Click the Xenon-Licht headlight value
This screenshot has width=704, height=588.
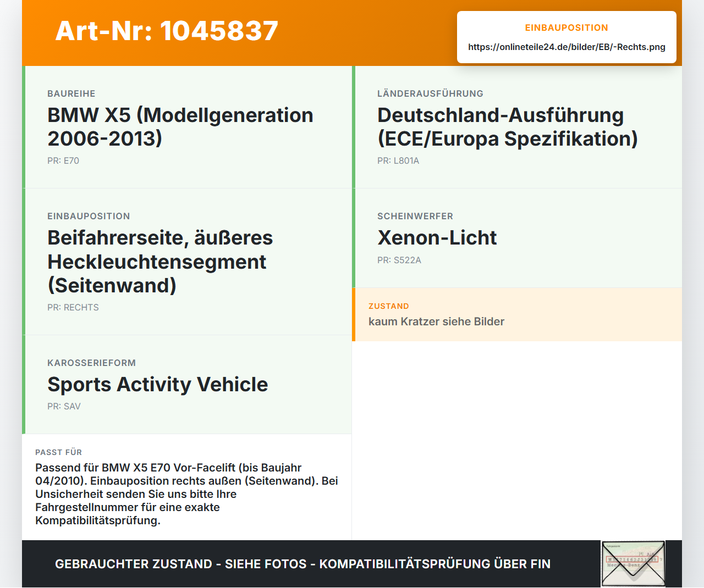click(437, 238)
